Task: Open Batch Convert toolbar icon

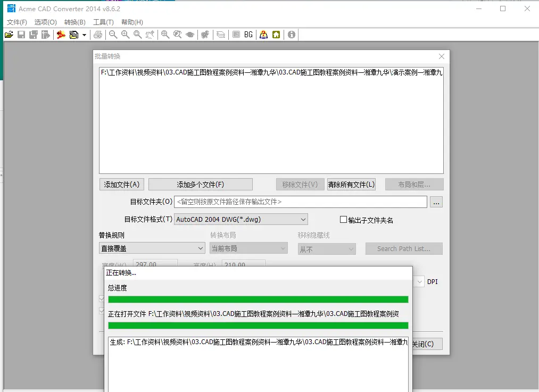Action: click(73, 35)
